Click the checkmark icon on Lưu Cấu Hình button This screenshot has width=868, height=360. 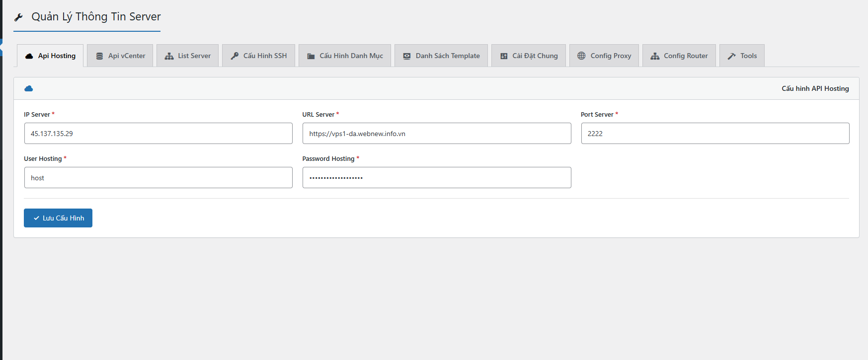tap(36, 218)
